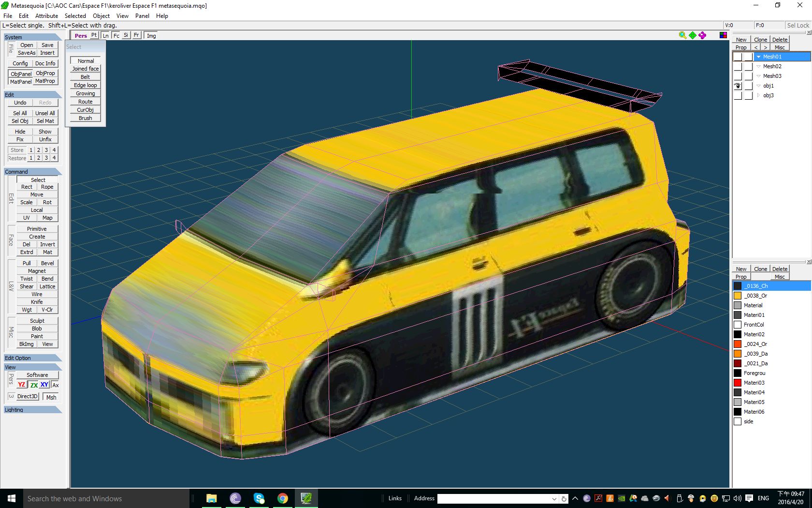
Task: Open the Selected menu
Action: coord(75,16)
